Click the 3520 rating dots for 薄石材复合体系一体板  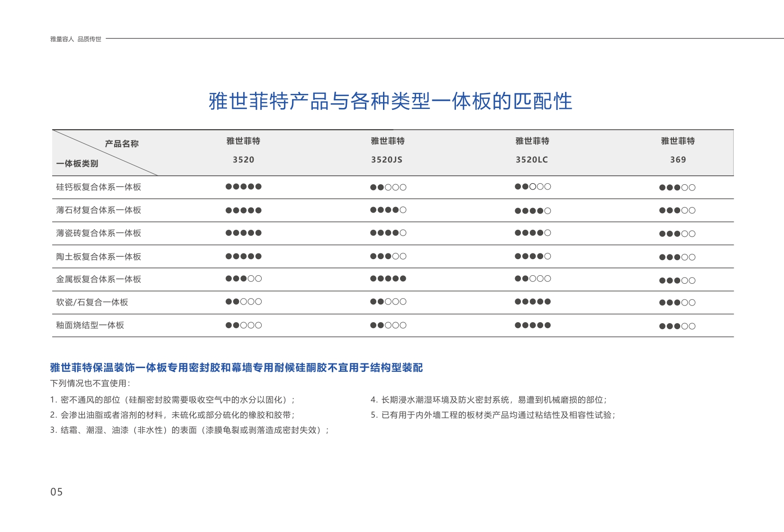(x=244, y=210)
